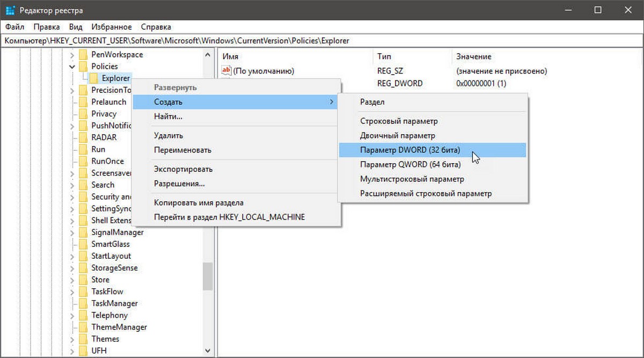Screen dimensions: 644x358
Task: Click the Store folder icon
Action: coord(83,280)
